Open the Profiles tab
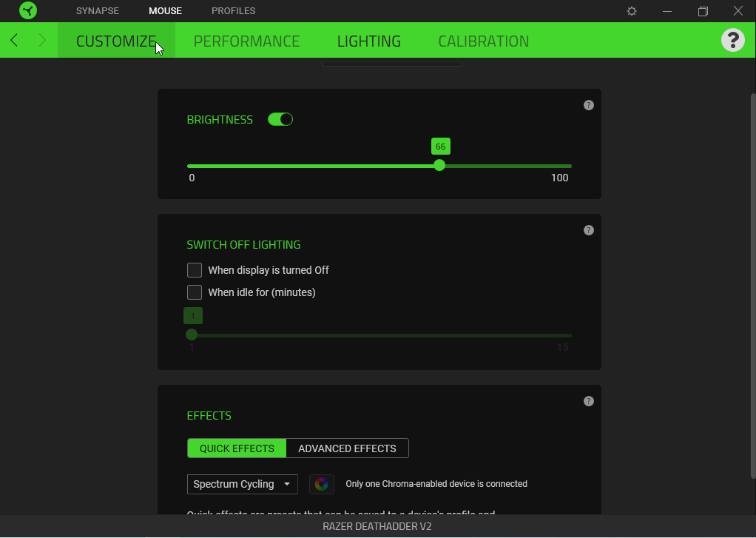 point(233,10)
